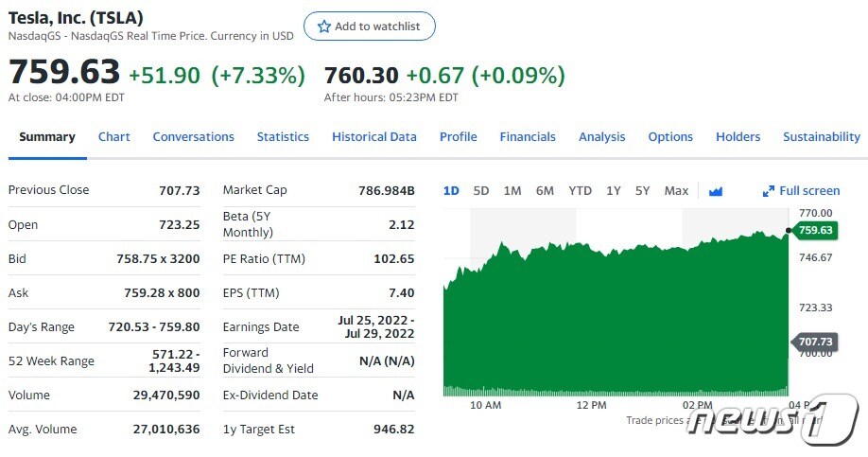Switch to Historical Data tab
868x457 pixels.
click(374, 137)
